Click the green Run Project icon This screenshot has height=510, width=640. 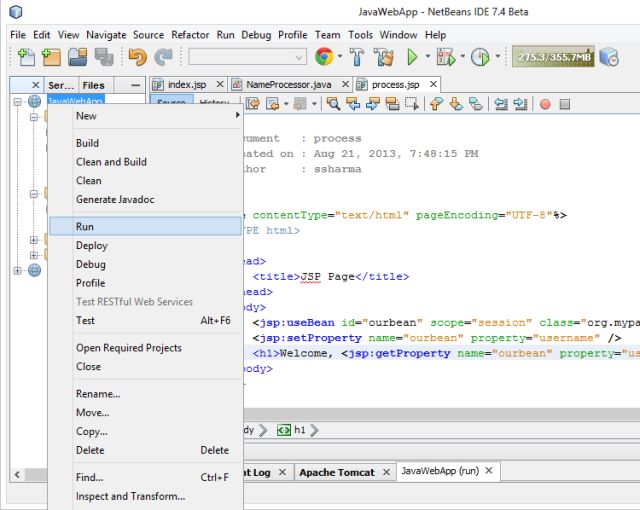pyautogui.click(x=412, y=58)
